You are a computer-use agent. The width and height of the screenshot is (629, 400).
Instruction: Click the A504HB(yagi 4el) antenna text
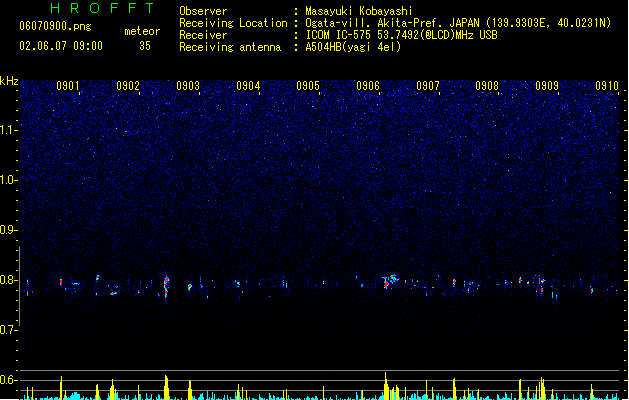click(x=353, y=47)
